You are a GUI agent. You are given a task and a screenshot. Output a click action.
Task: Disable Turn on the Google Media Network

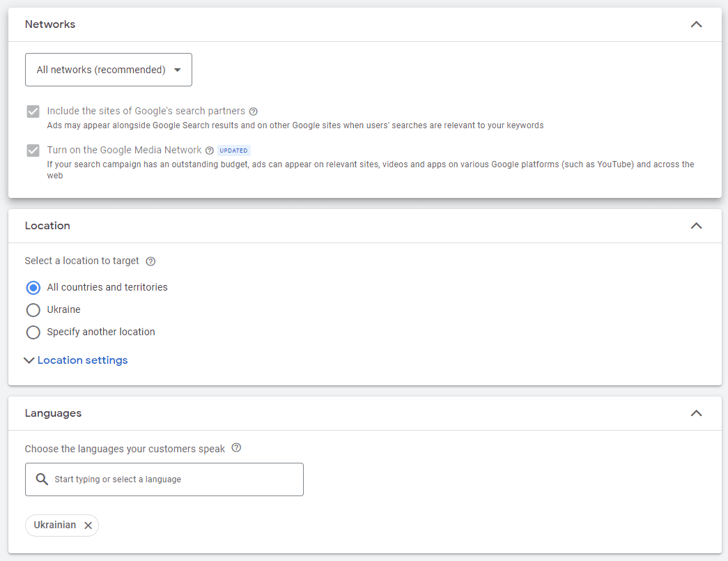pyautogui.click(x=33, y=150)
